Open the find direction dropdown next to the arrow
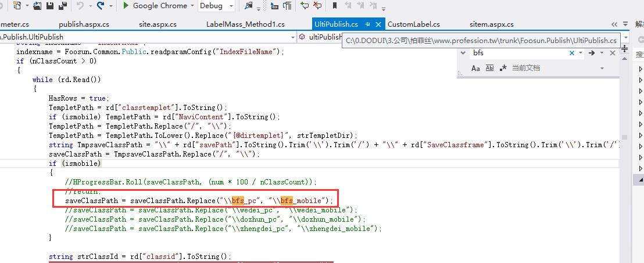This screenshot has height=263, width=644. [602, 52]
